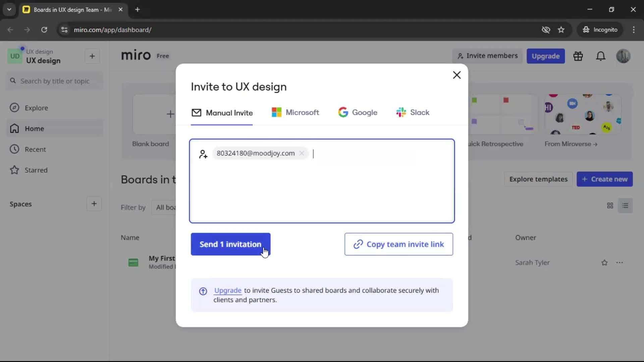Click the plus button next to UX design

(92, 56)
